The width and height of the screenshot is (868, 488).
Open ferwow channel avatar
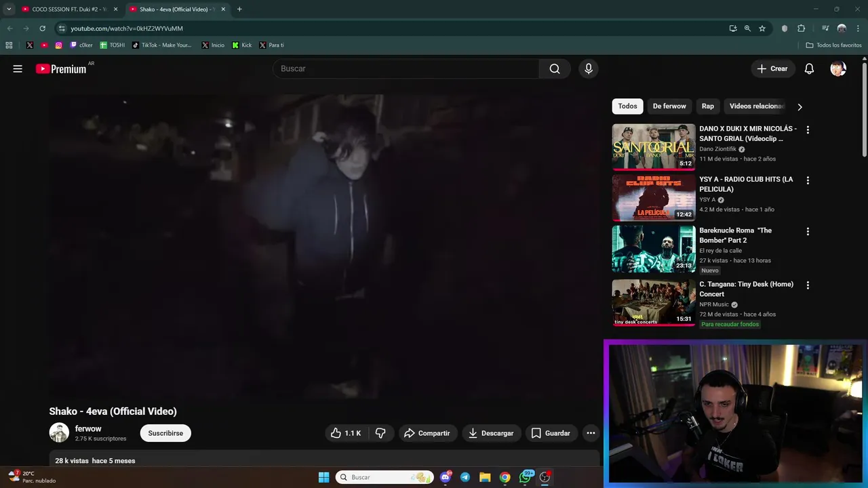[x=59, y=433]
